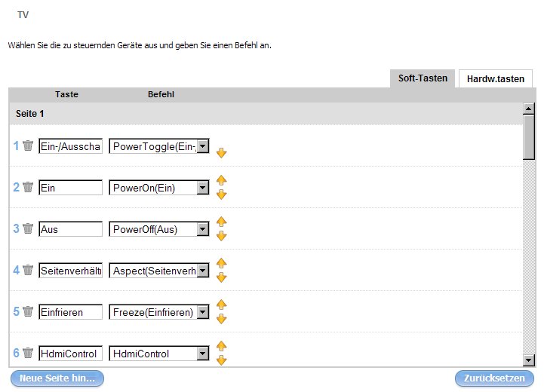
Task: Open the Aspect(Seitenverh) dropdown
Action: 202,271
